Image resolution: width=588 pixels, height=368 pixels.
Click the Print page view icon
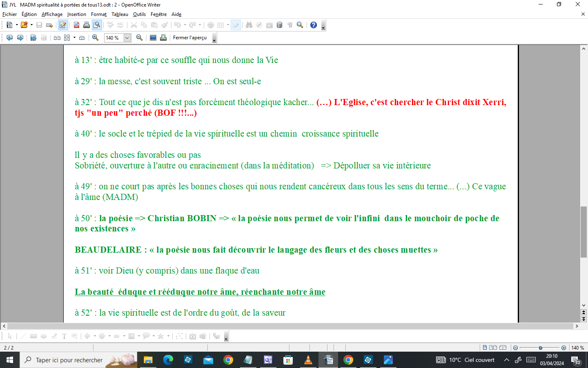coord(163,38)
